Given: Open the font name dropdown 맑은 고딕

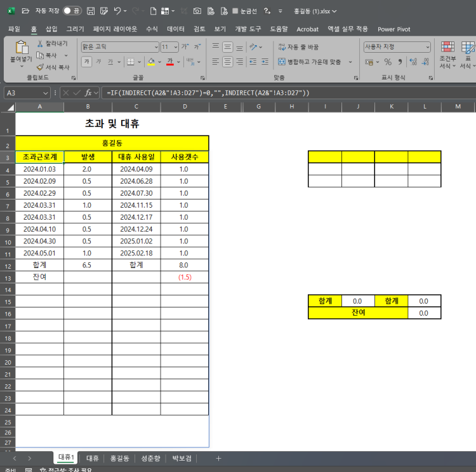Looking at the screenshot, I should [x=156, y=47].
